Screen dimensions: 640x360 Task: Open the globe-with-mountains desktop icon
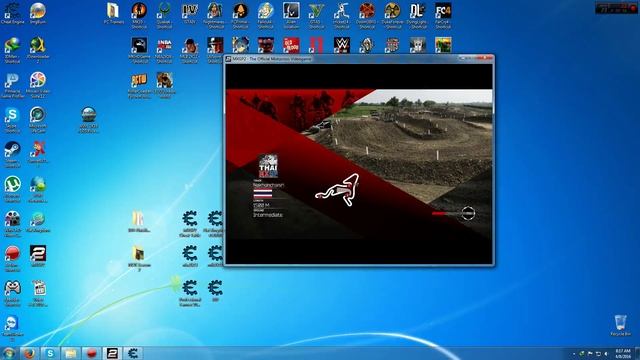(x=88, y=120)
